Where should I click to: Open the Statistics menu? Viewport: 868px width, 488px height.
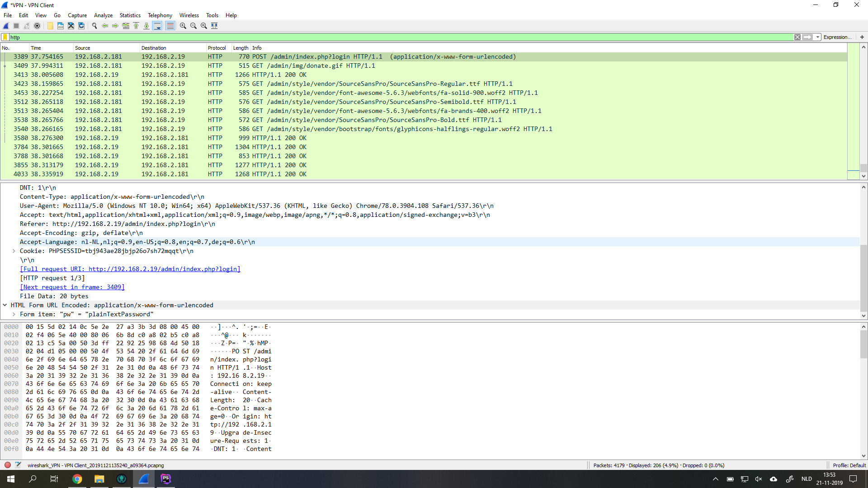(130, 15)
